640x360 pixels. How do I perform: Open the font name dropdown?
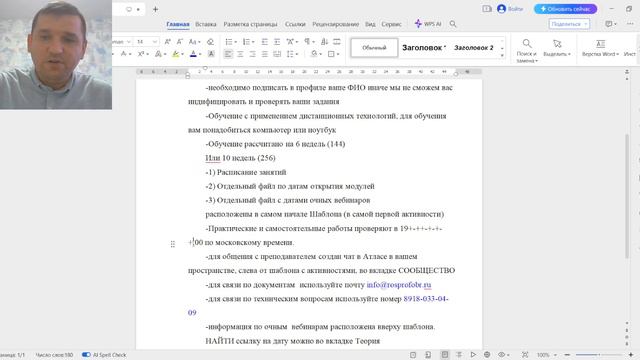[129, 42]
